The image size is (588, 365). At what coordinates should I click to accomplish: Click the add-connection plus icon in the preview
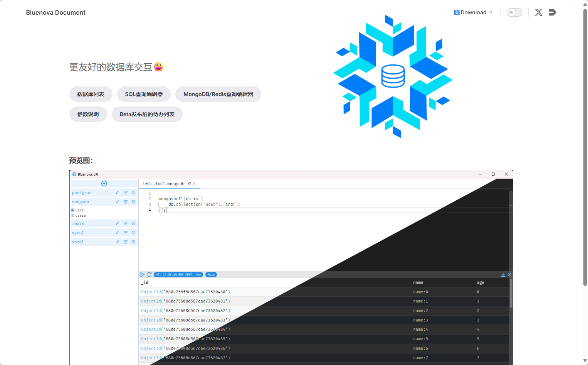(104, 184)
